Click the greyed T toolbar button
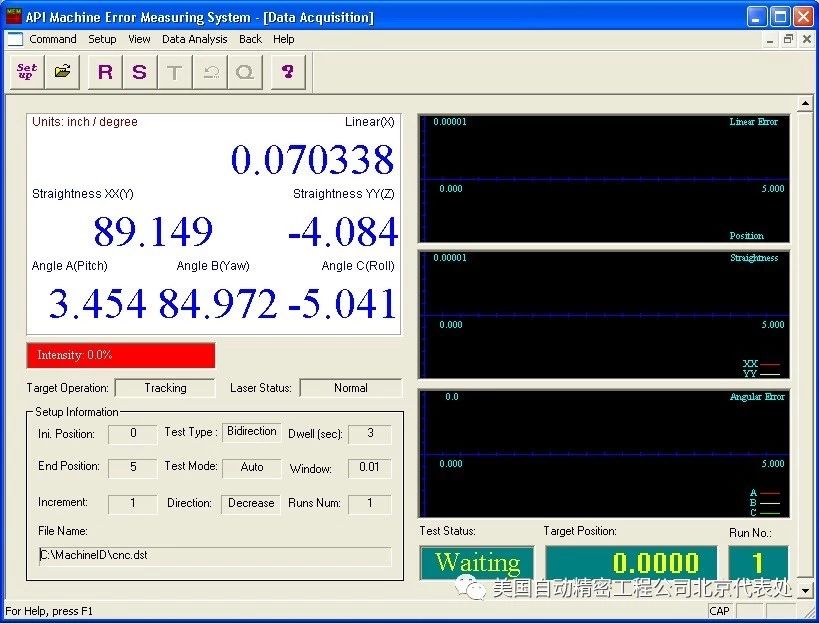The image size is (819, 624). [x=174, y=72]
